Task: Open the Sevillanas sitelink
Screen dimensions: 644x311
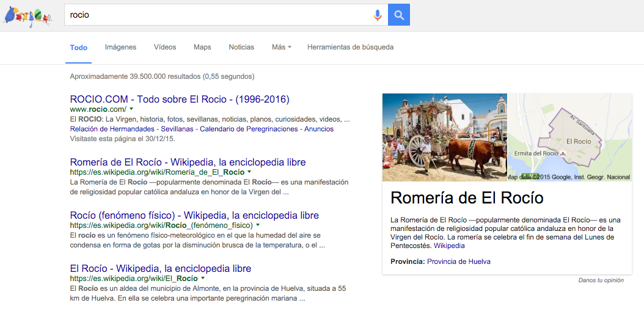Action: 178,129
